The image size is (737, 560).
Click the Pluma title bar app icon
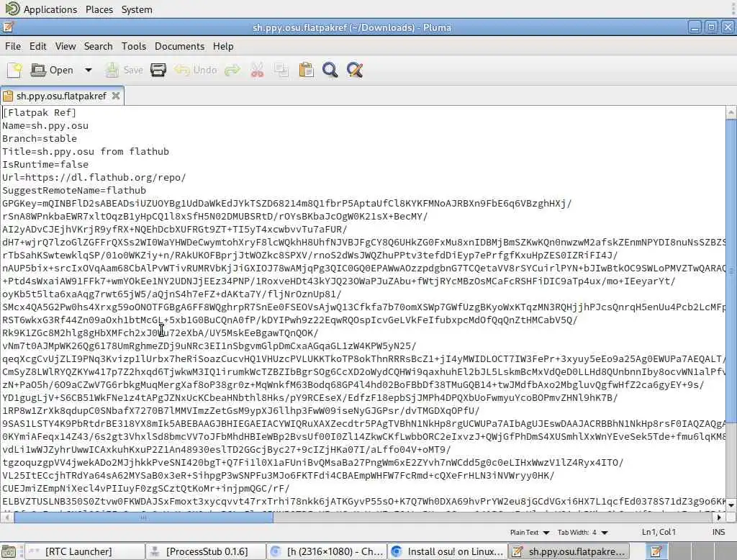9,27
